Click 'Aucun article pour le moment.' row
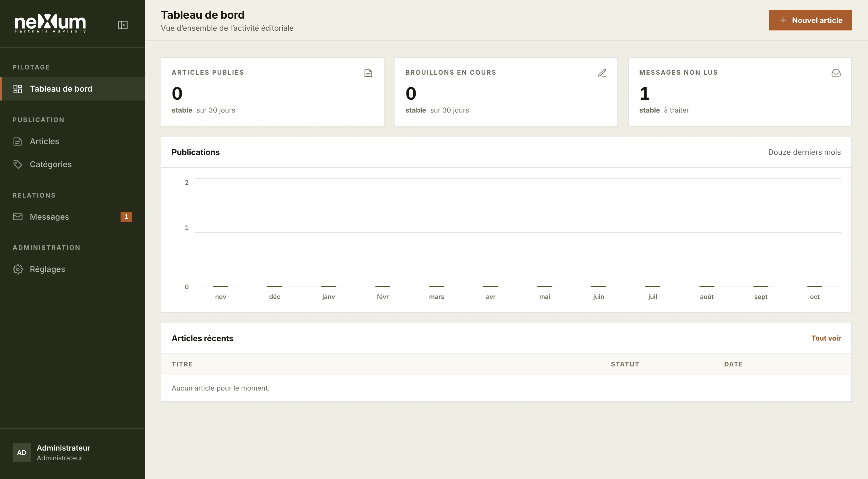The width and height of the screenshot is (868, 479). (506, 388)
